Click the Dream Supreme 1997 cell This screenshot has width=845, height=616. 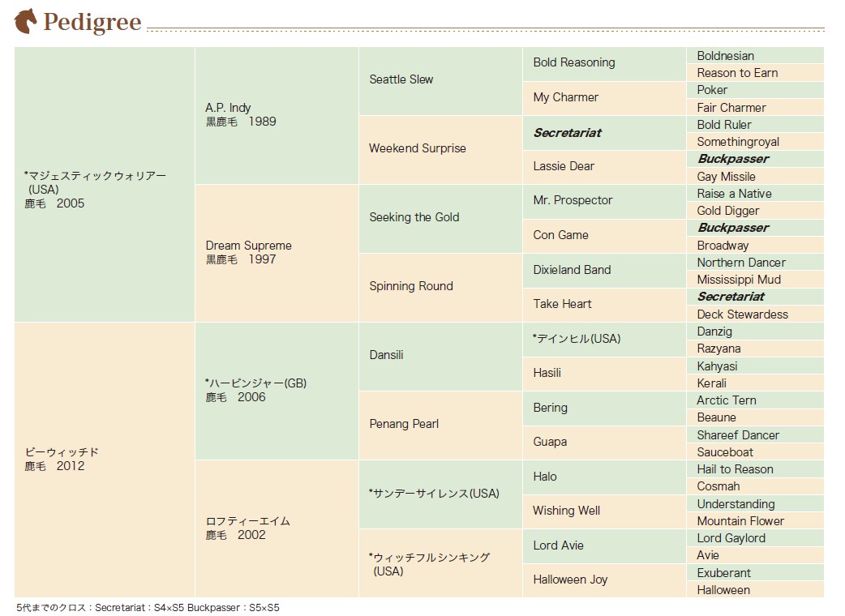277,254
